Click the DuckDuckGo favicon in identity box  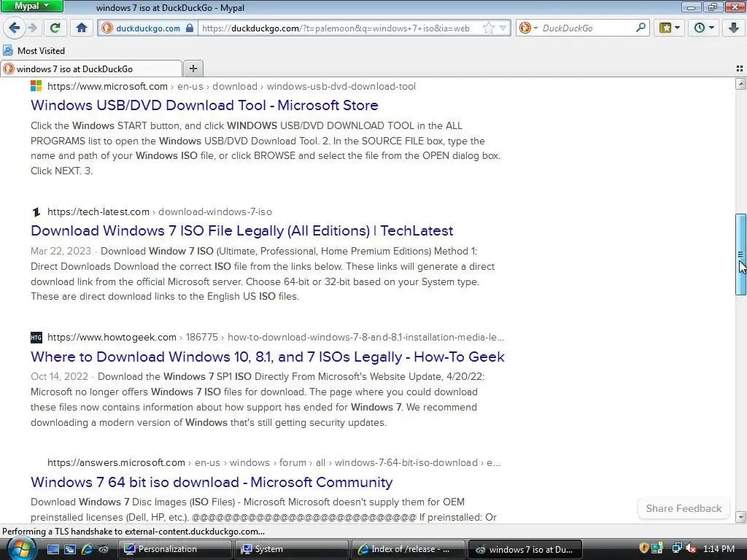107,28
